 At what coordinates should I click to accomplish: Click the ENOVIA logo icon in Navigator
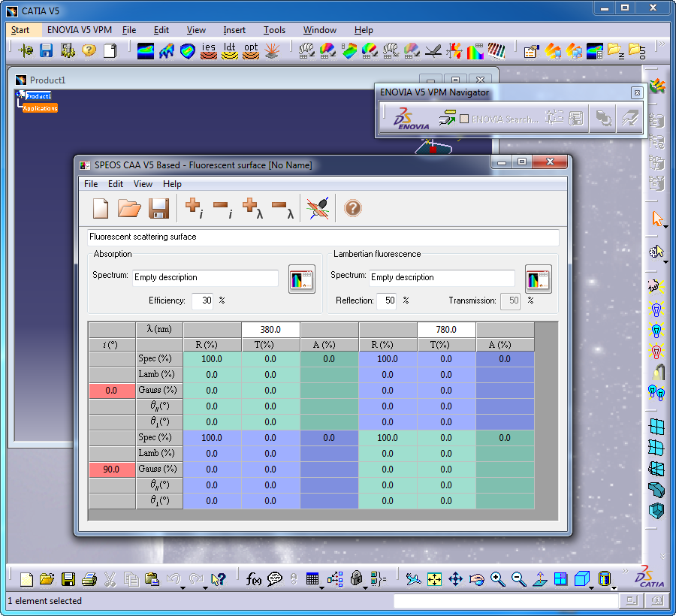[x=411, y=118]
